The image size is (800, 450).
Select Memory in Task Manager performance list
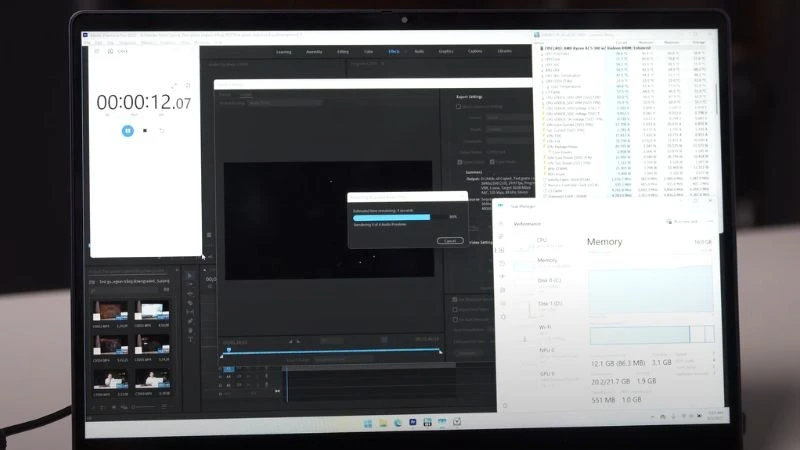[x=549, y=263]
